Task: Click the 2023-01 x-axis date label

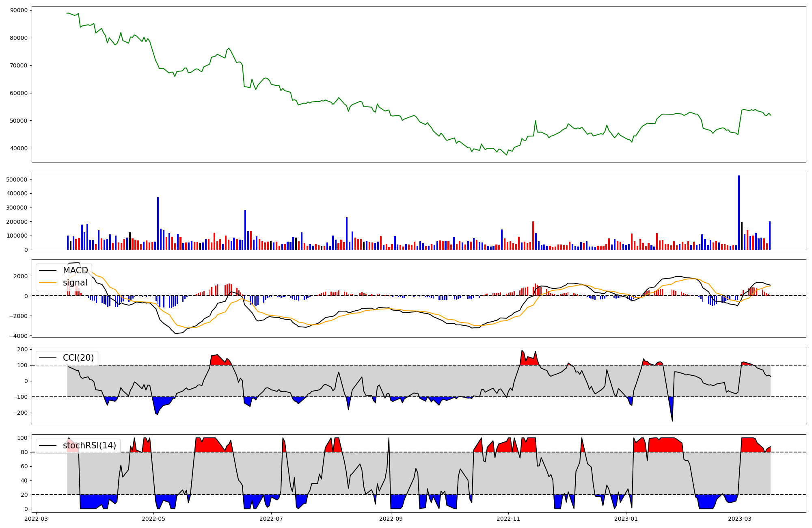Action: (x=626, y=519)
